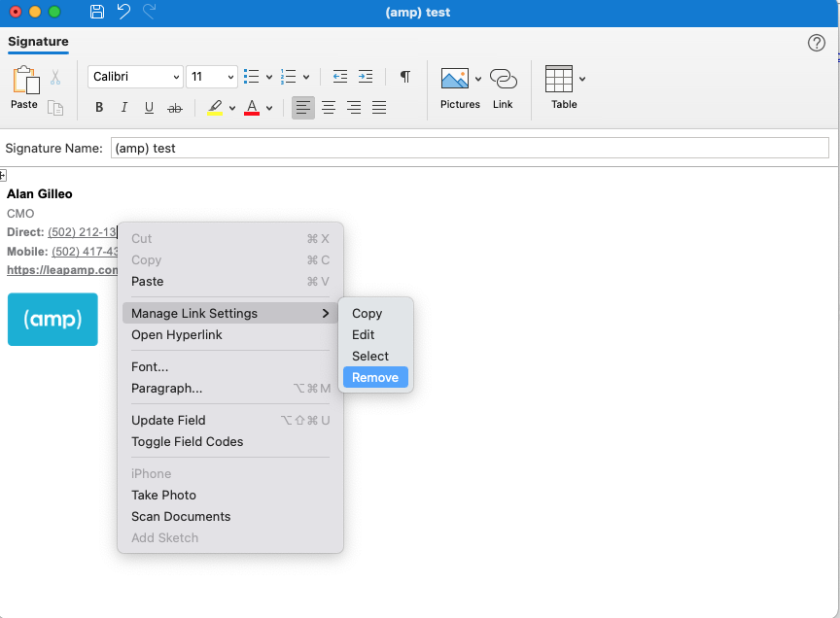
Task: Click the Link chain icon
Action: (503, 80)
